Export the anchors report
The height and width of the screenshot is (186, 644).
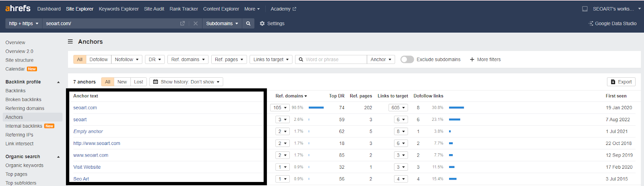621,82
